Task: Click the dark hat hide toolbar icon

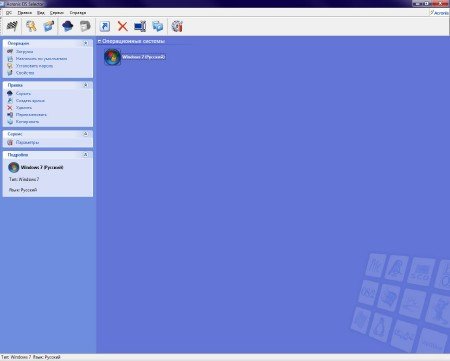Action: pos(67,26)
